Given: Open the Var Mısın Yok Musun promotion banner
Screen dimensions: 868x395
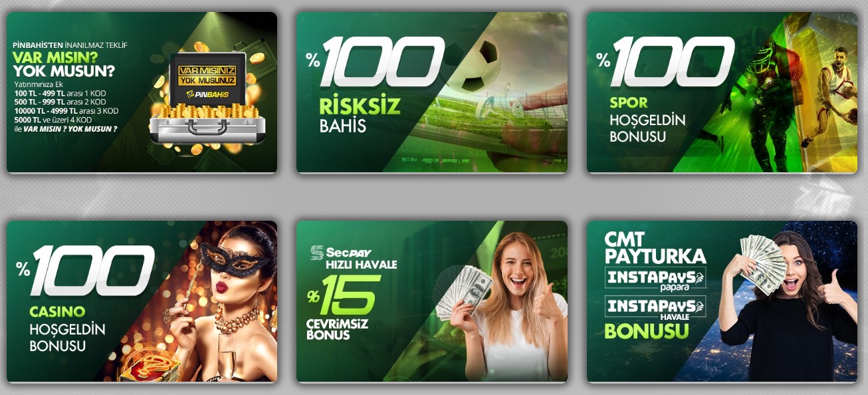Looking at the screenshot, I should click(x=142, y=92).
